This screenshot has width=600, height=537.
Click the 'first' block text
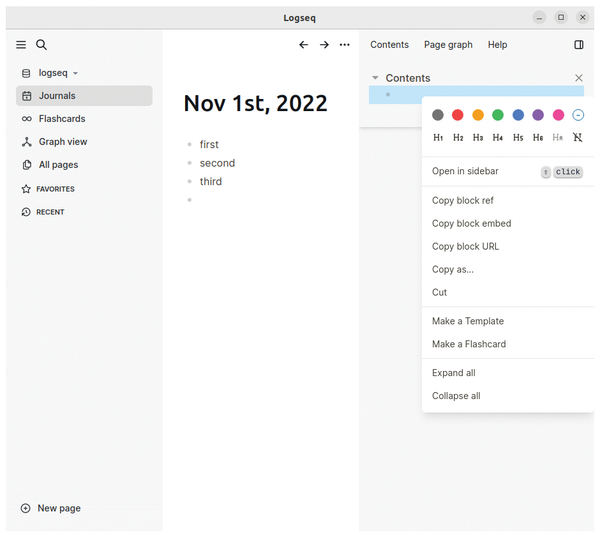click(x=209, y=145)
